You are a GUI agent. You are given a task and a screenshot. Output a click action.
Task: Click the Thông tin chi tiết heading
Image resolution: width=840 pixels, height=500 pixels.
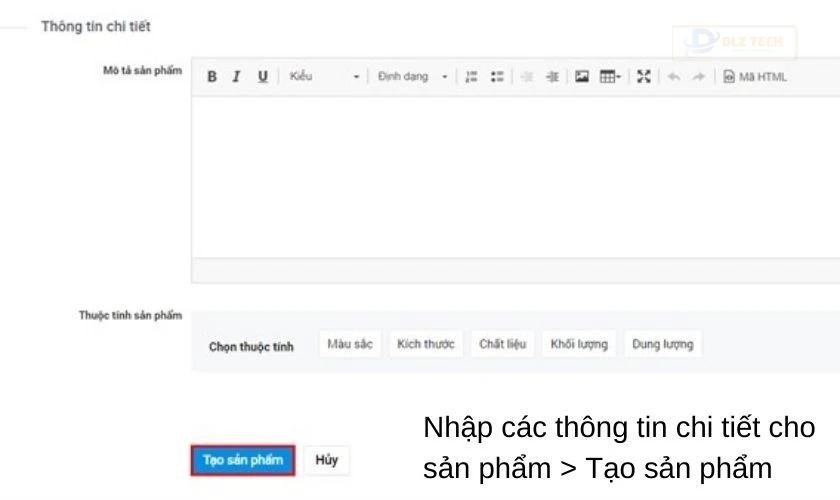[x=96, y=26]
